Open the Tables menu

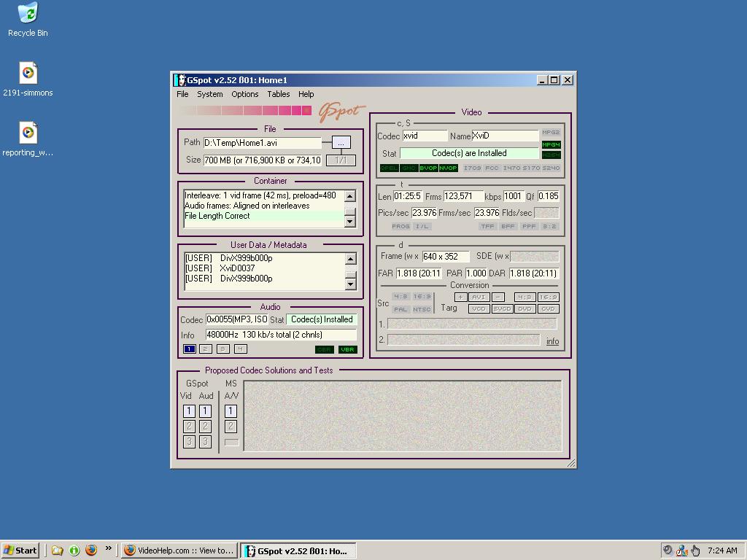[x=279, y=94]
